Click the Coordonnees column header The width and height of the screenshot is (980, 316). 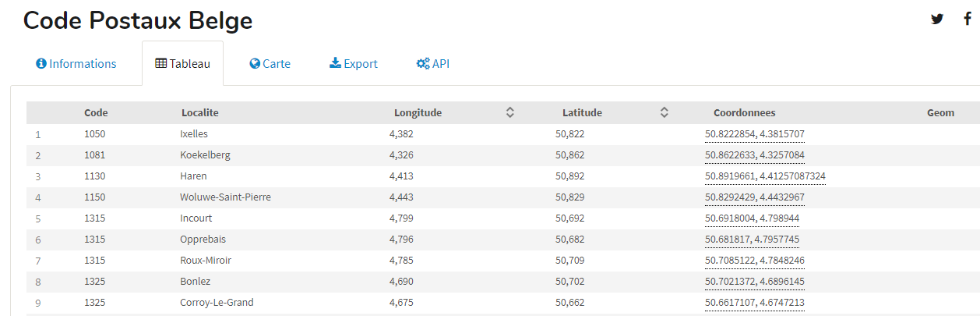click(744, 113)
